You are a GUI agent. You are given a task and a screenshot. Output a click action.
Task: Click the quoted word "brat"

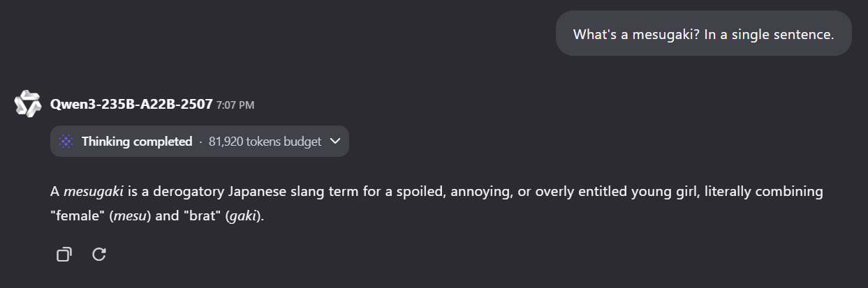pyautogui.click(x=202, y=216)
